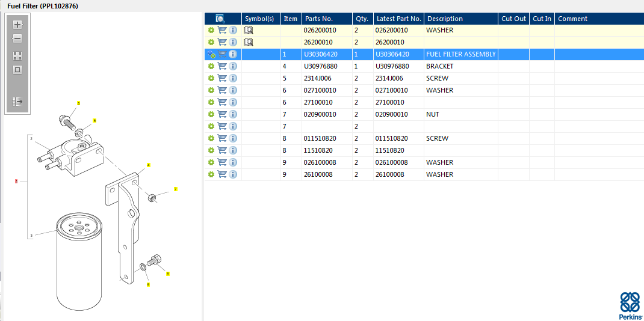Click the Qty. column header
The image size is (644, 321).
click(362, 19)
